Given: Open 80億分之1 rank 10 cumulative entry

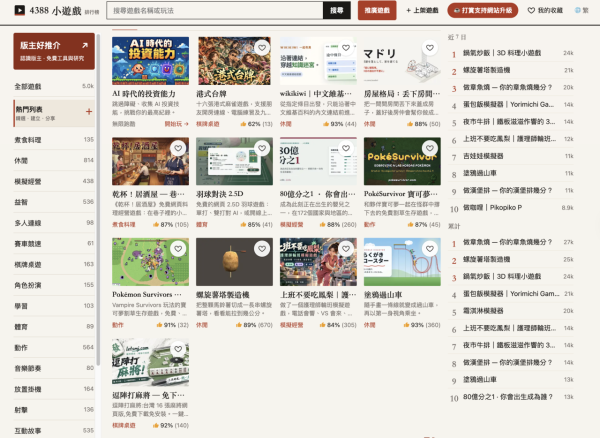Looking at the screenshot, I should pos(511,397).
